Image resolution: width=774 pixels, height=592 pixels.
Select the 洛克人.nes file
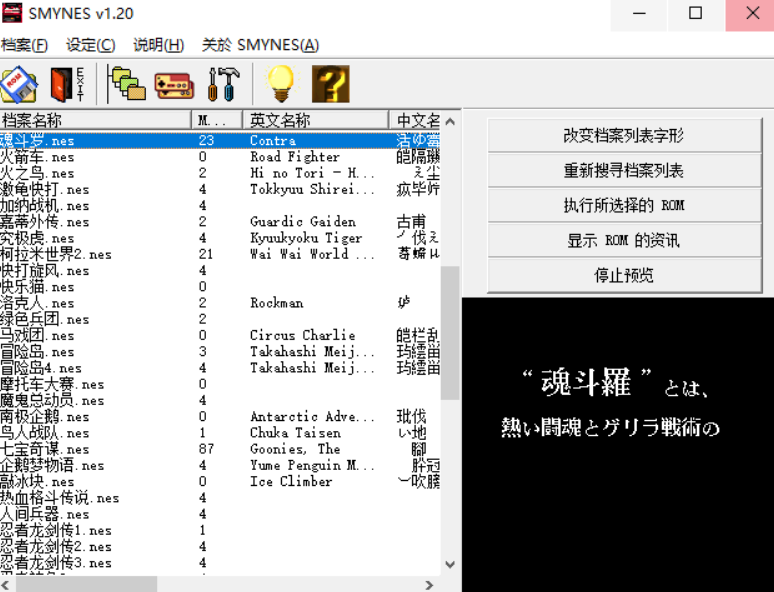point(38,303)
